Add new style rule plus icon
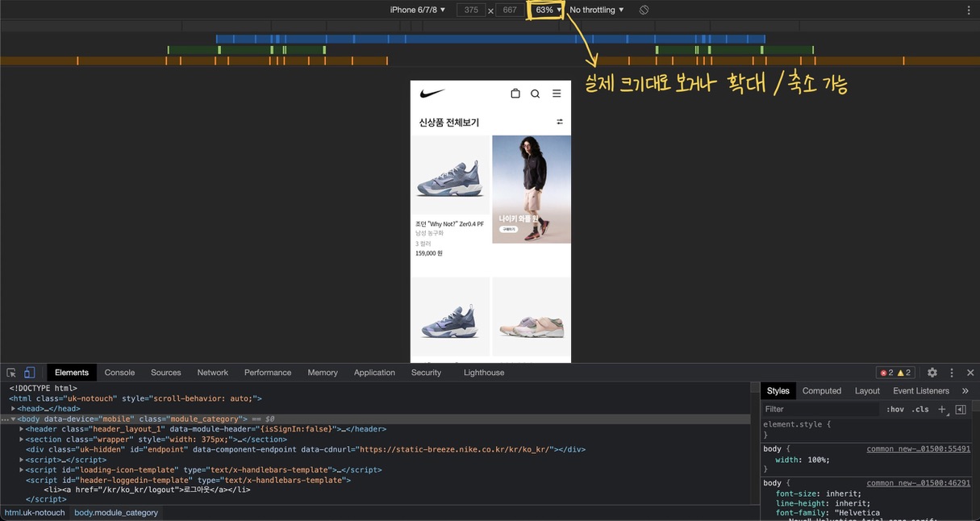 pyautogui.click(x=941, y=409)
